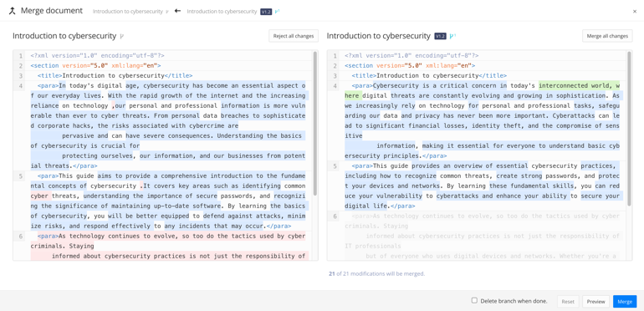Click line number 6 in the left pane
Viewport: 644px width, 311px height.
[21, 237]
